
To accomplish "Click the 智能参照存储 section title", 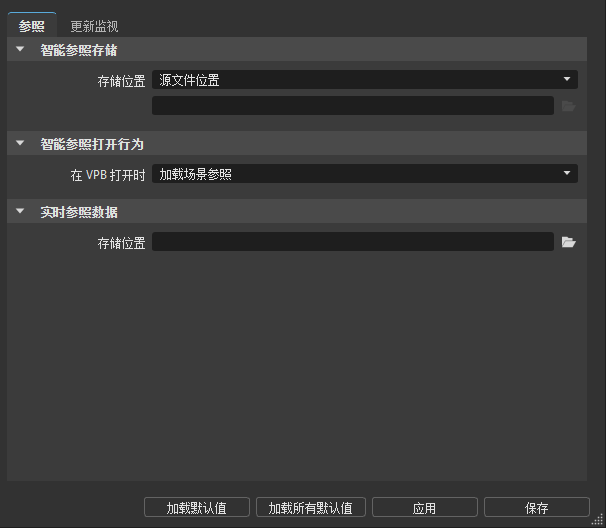I will coord(79,50).
